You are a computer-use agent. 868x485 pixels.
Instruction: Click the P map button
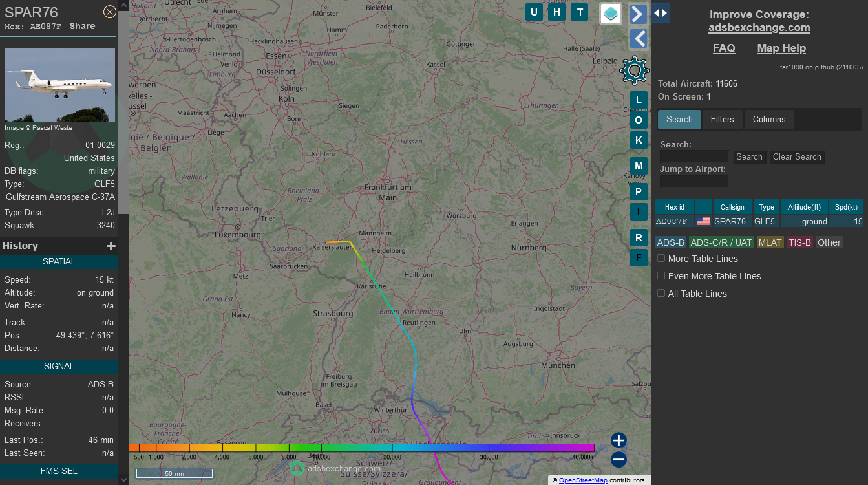tap(639, 191)
